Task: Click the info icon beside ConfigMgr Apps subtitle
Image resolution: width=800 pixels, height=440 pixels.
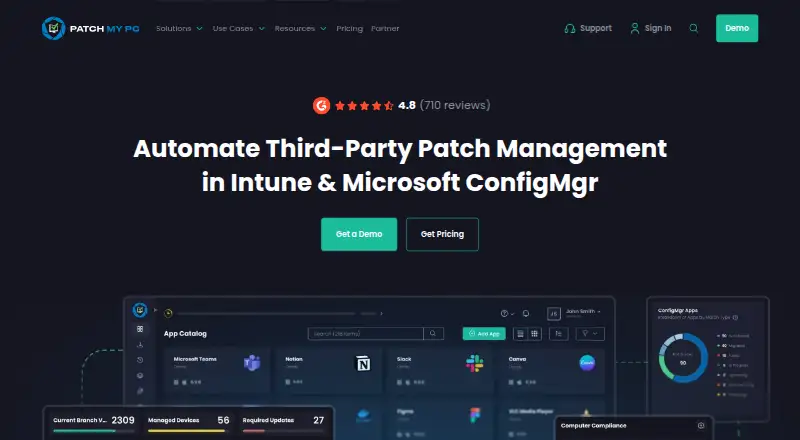Action: click(735, 317)
